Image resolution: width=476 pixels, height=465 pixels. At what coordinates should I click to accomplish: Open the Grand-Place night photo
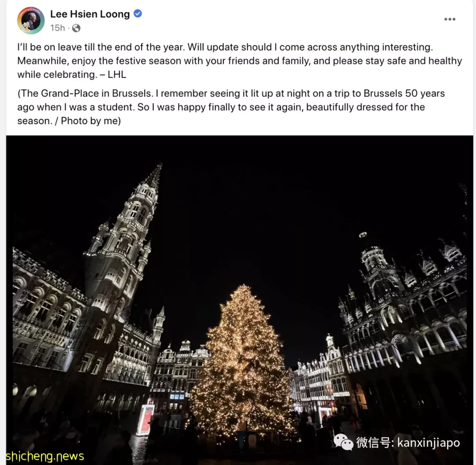click(x=239, y=300)
